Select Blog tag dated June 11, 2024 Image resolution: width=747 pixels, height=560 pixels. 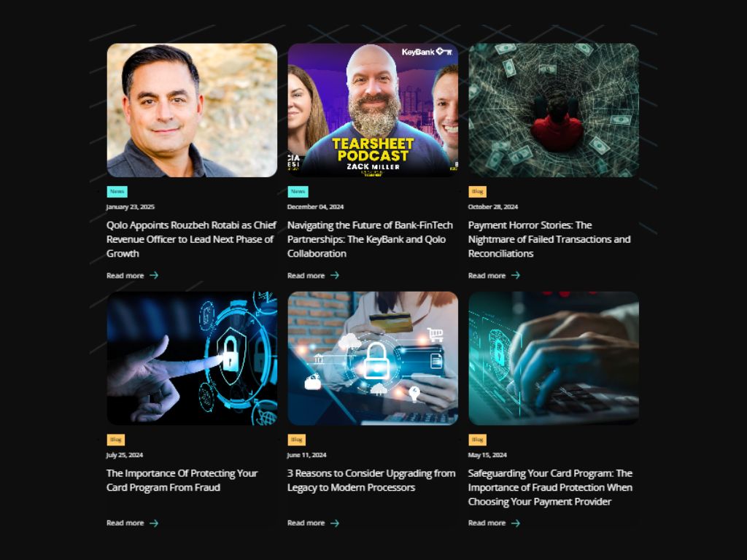pyautogui.click(x=296, y=440)
